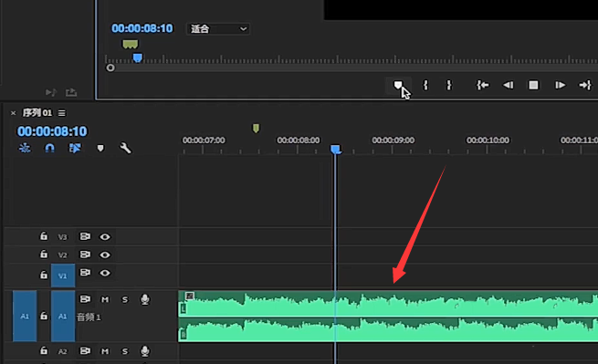This screenshot has width=598, height=364.
Task: Toggle sync lock on track V1
Action: pos(85,273)
